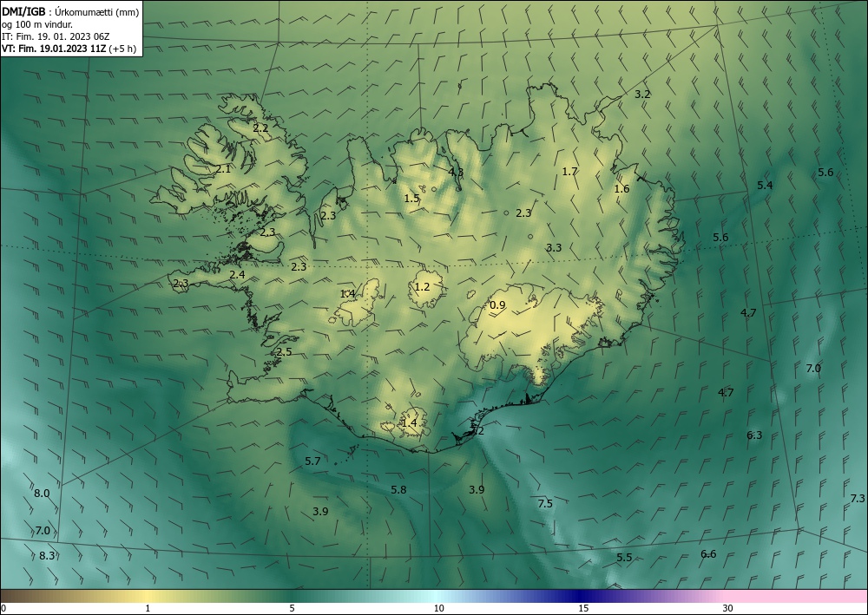868x615 pixels.
Task: Select the value 2.4 on the peninsula
Action: click(237, 274)
